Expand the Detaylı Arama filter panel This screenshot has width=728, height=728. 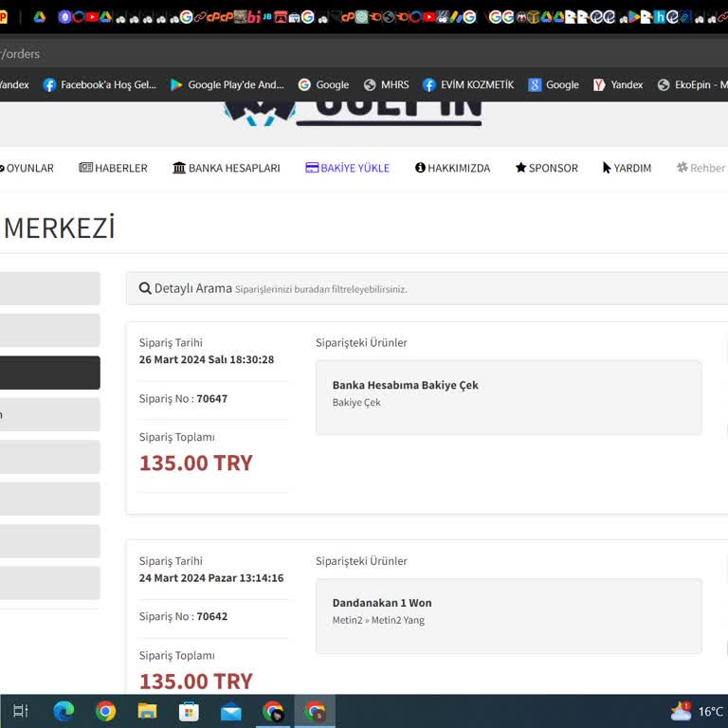(x=428, y=289)
